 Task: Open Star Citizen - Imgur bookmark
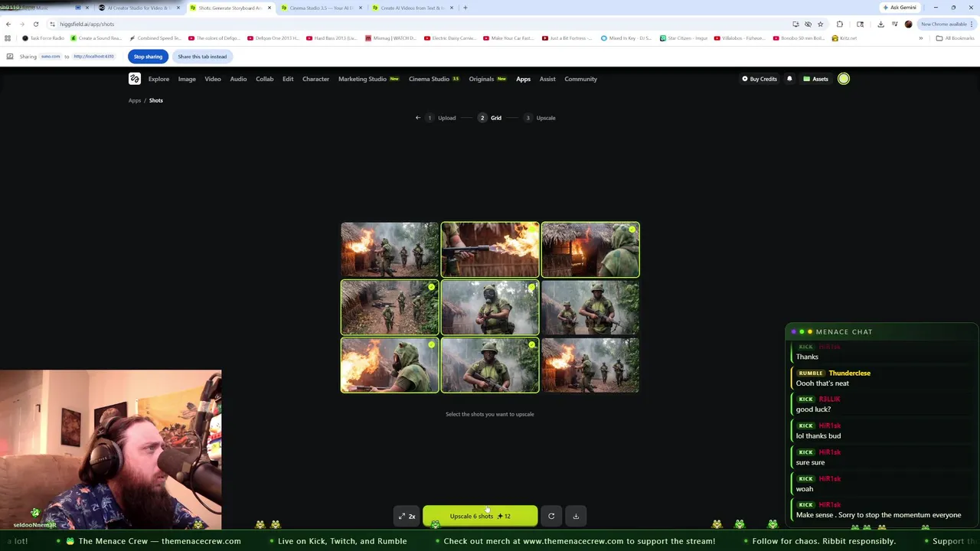[x=684, y=38]
